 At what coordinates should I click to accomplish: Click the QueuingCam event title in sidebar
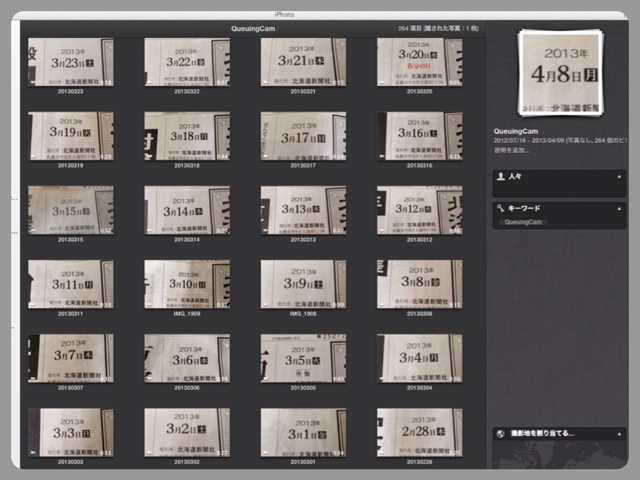click(x=516, y=131)
